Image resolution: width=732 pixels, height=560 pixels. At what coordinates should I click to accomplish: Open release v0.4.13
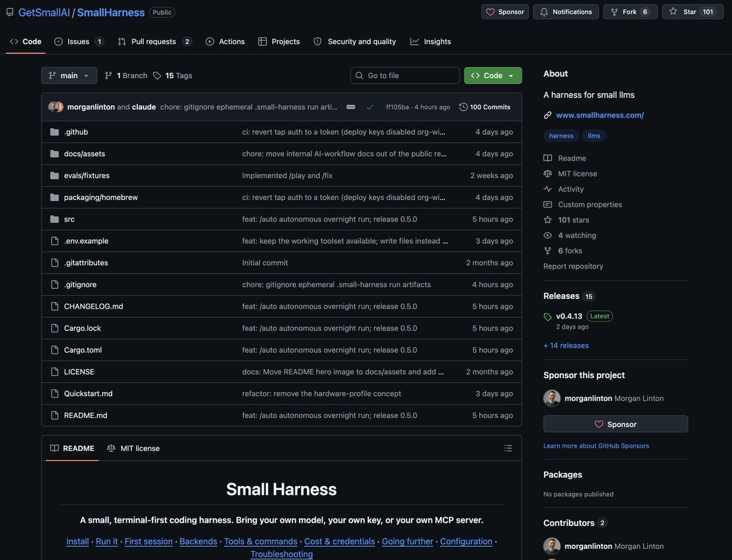click(569, 317)
